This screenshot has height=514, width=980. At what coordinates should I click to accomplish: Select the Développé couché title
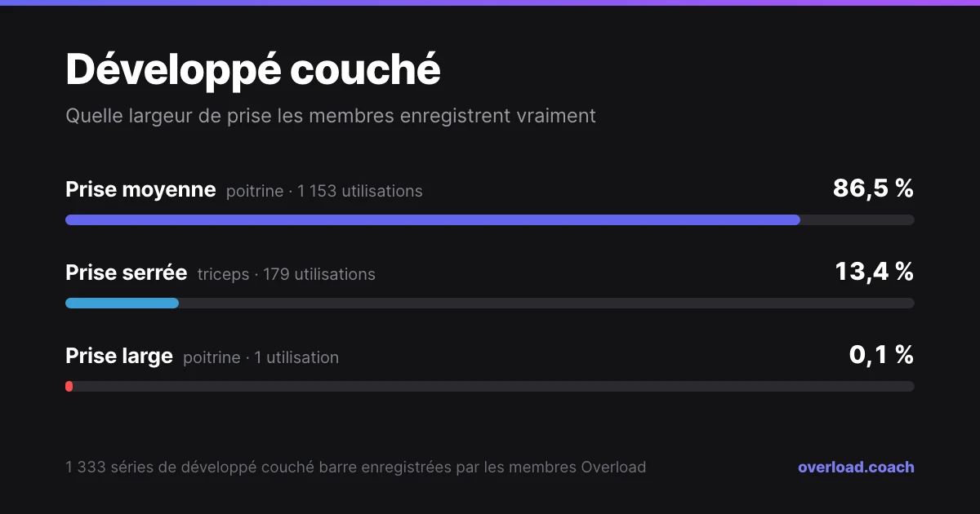[253, 69]
